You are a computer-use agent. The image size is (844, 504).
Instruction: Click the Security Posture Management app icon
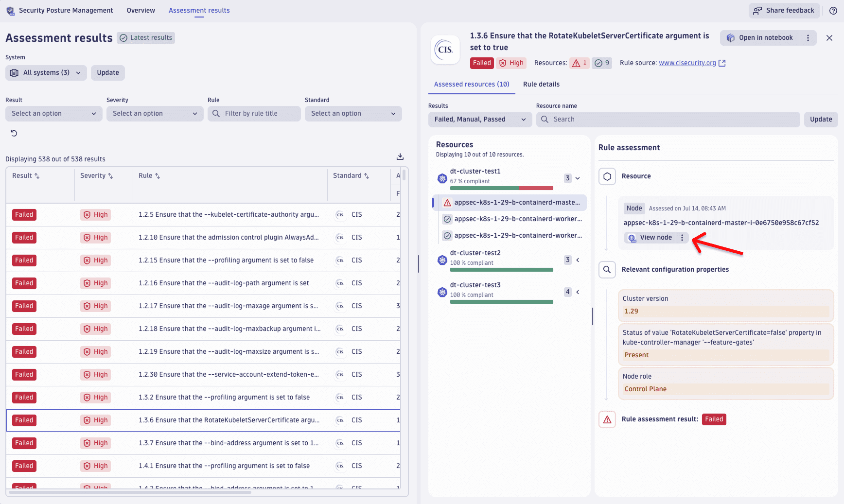(10, 11)
